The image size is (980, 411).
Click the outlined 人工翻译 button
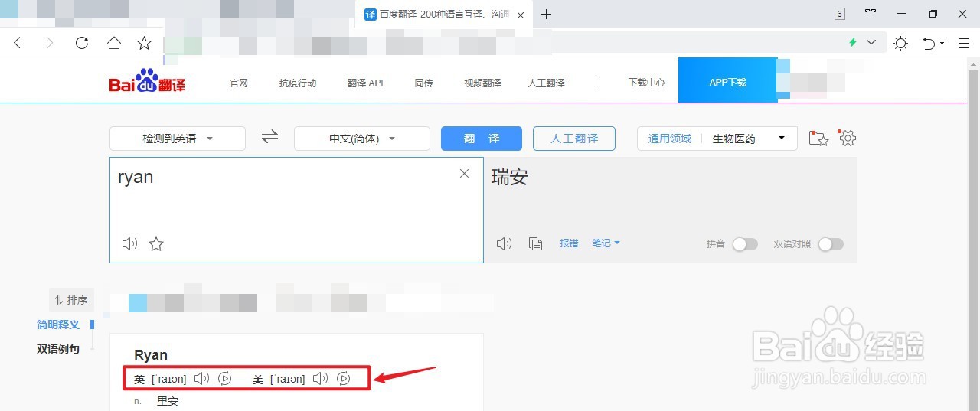574,139
